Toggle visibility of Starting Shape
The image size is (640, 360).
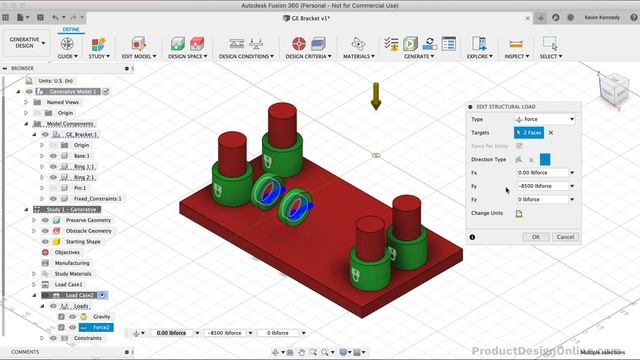(x=45, y=242)
